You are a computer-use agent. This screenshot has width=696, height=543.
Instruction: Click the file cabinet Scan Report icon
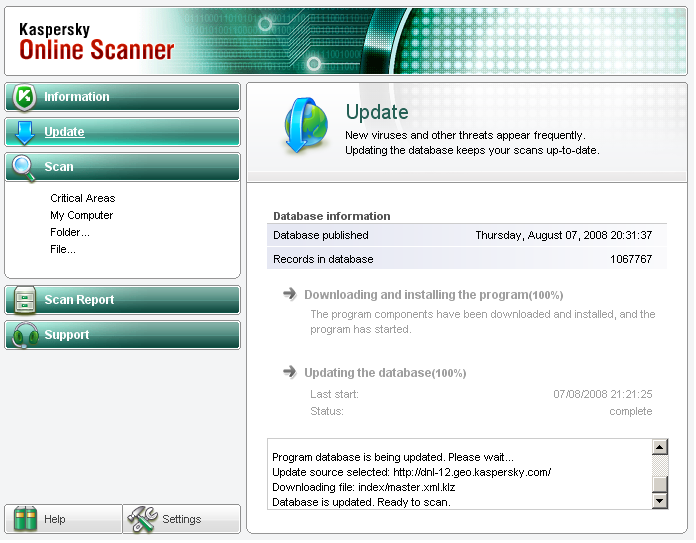point(24,301)
